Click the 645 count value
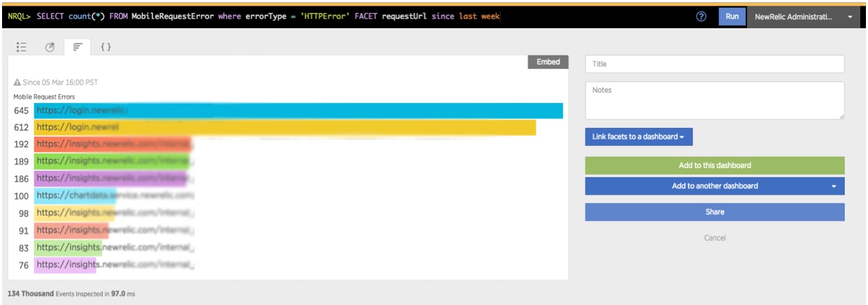 coord(21,111)
